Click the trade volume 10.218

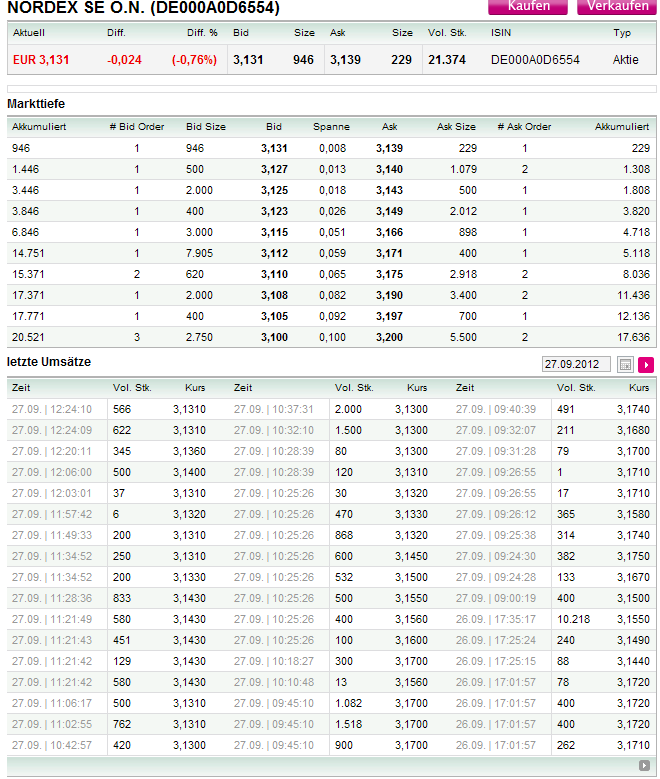[573, 620]
